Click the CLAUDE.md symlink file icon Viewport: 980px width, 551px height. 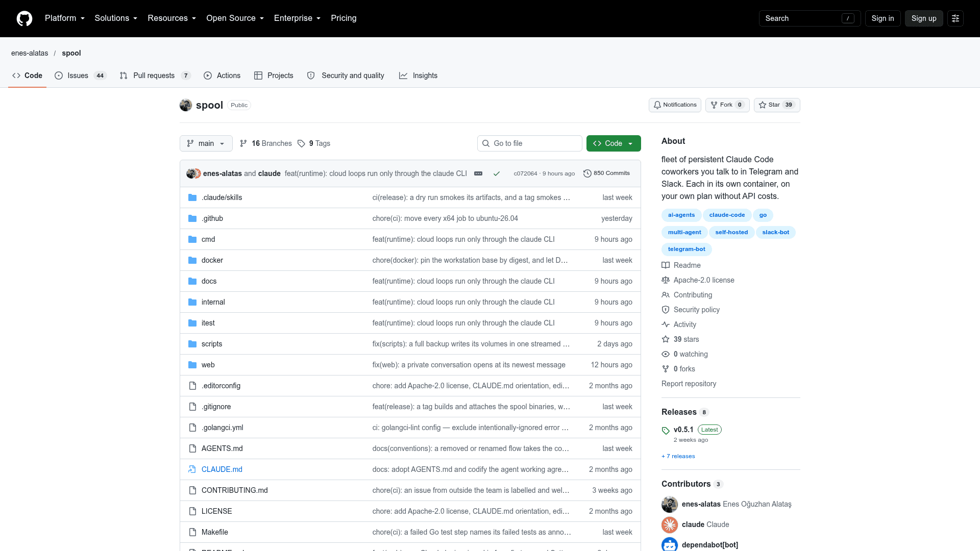(192, 469)
